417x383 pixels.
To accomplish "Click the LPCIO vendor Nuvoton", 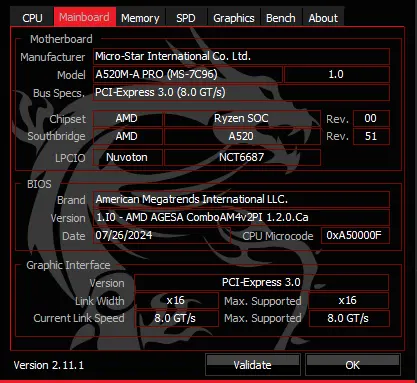I will pyautogui.click(x=127, y=157).
